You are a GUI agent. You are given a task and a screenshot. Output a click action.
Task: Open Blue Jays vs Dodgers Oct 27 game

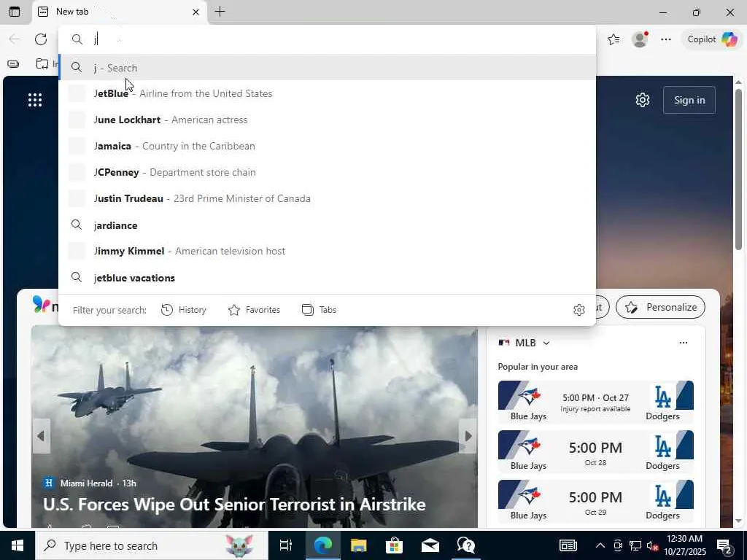[595, 402]
